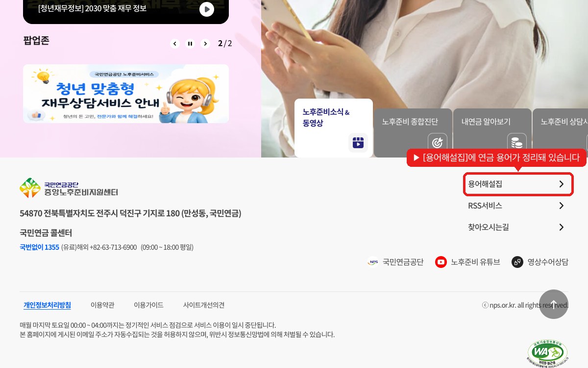
Task: Click the address text 54870 전북특별자치도 전주시
Action: 130,213
